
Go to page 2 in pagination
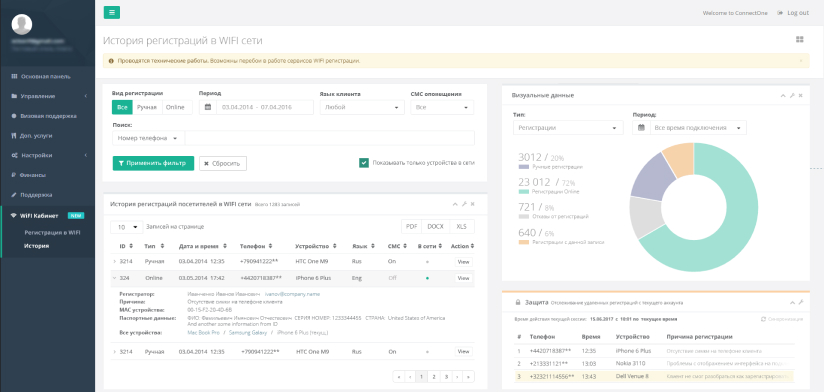pos(434,377)
